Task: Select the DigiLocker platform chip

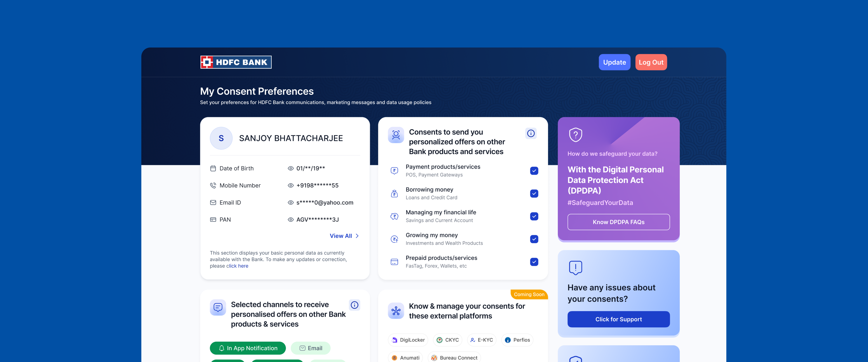Action: (x=408, y=340)
